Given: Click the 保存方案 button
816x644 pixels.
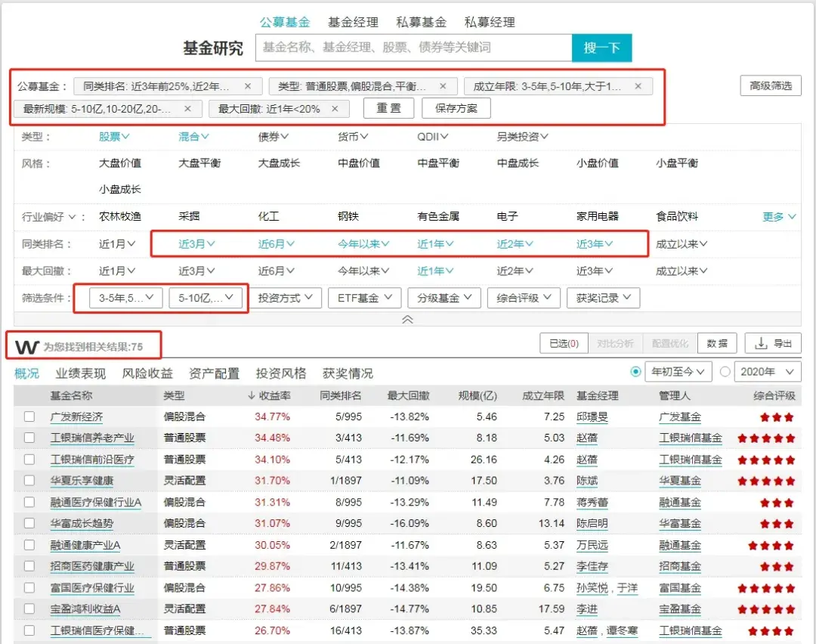Looking at the screenshot, I should 456,108.
